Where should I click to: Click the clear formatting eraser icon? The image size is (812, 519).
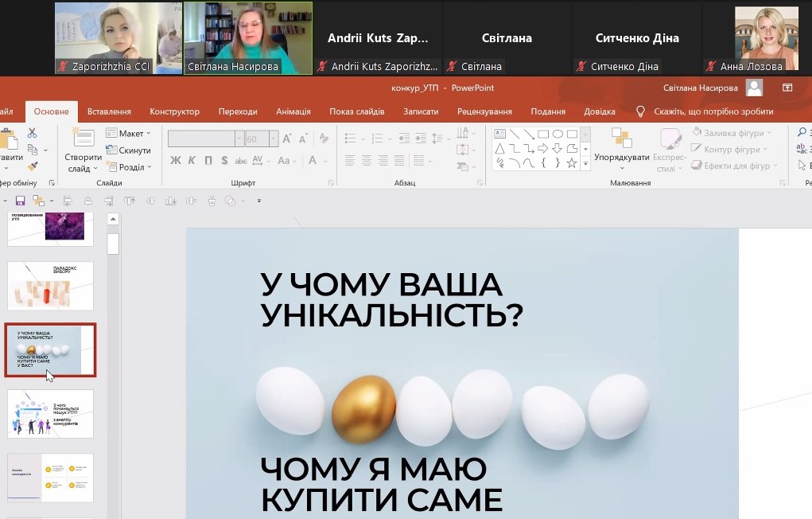(x=324, y=138)
